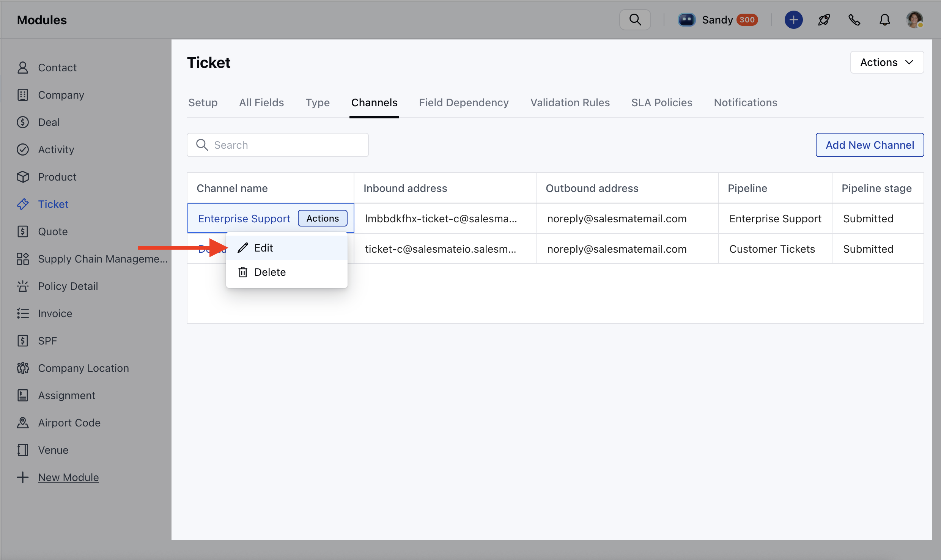Open the rocket setup guide icon
941x560 pixels.
824,20
